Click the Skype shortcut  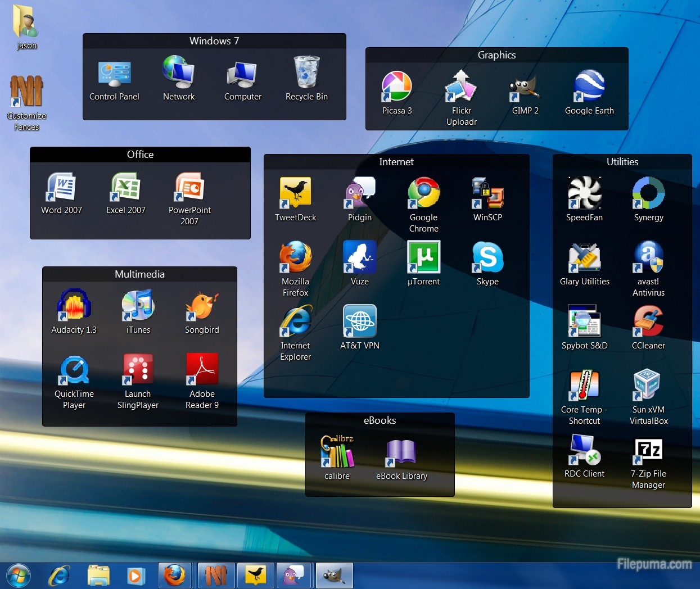(487, 264)
